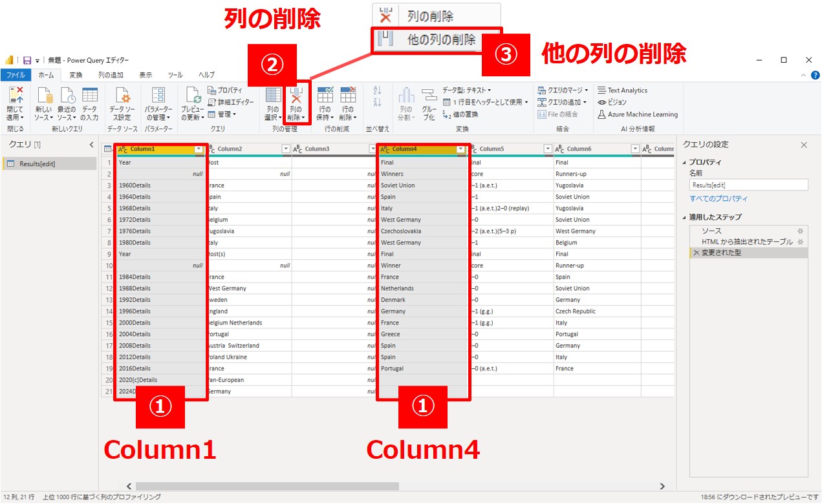This screenshot has width=822, height=504.
Task: Click the 列の削除 (Remove Columns) icon
Action: click(297, 97)
